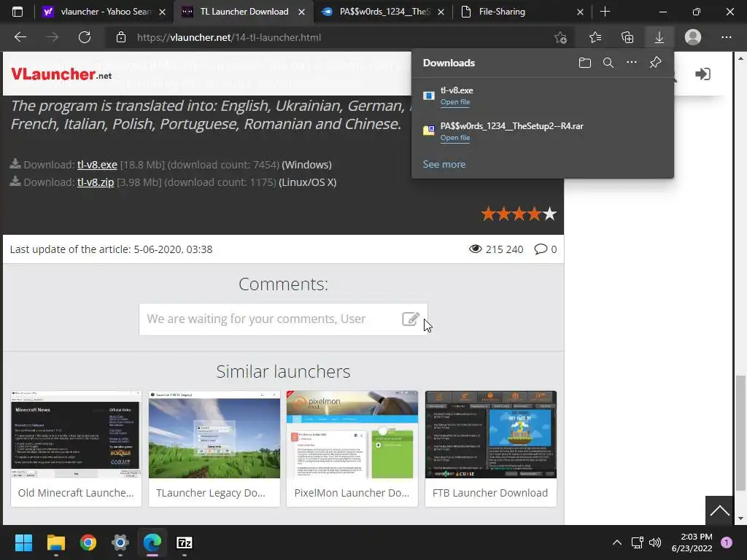Click the site login arrow icon

coord(703,74)
